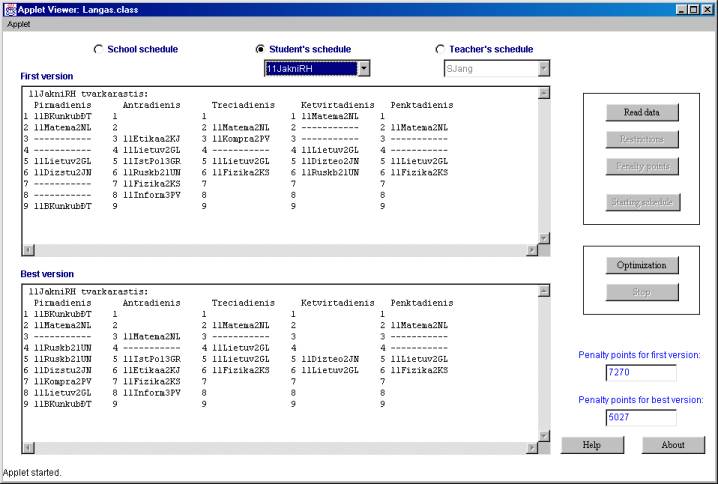This screenshot has width=718, height=484.
Task: Click the Applet Viewer title bar icon
Action: tap(9, 8)
